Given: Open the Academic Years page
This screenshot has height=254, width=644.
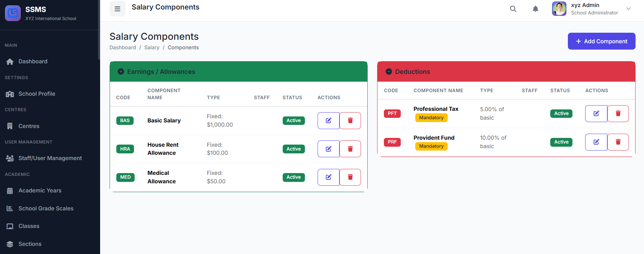Looking at the screenshot, I should click(40, 191).
